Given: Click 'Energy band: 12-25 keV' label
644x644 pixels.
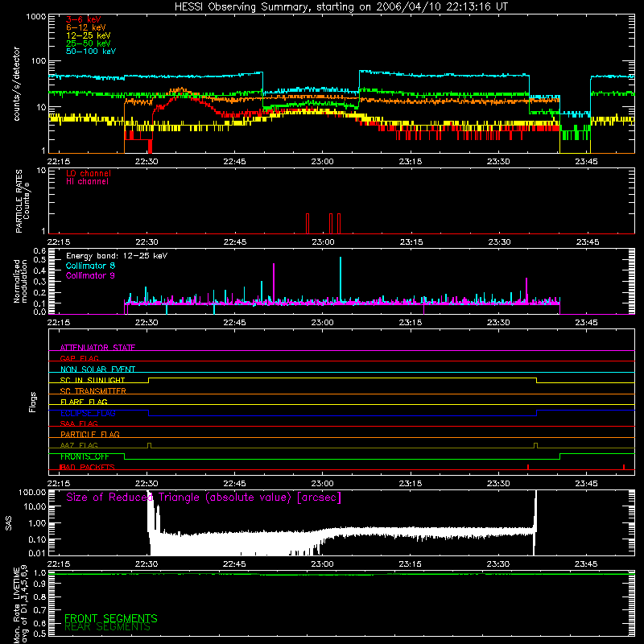Looking at the screenshot, I should 117,256.
